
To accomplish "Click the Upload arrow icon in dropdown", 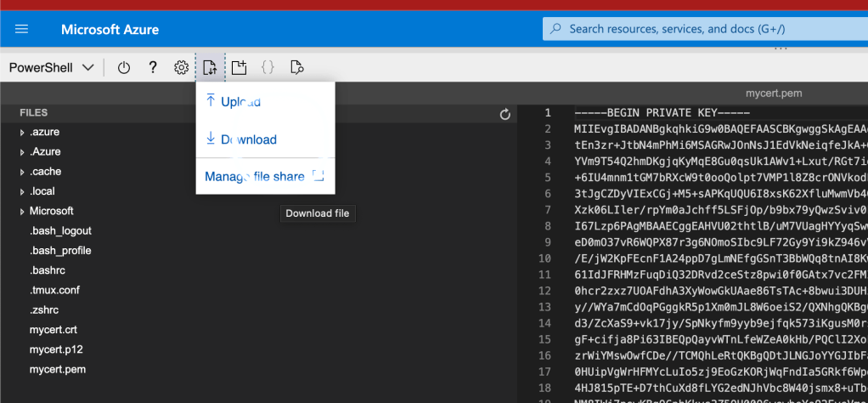I will click(x=211, y=101).
